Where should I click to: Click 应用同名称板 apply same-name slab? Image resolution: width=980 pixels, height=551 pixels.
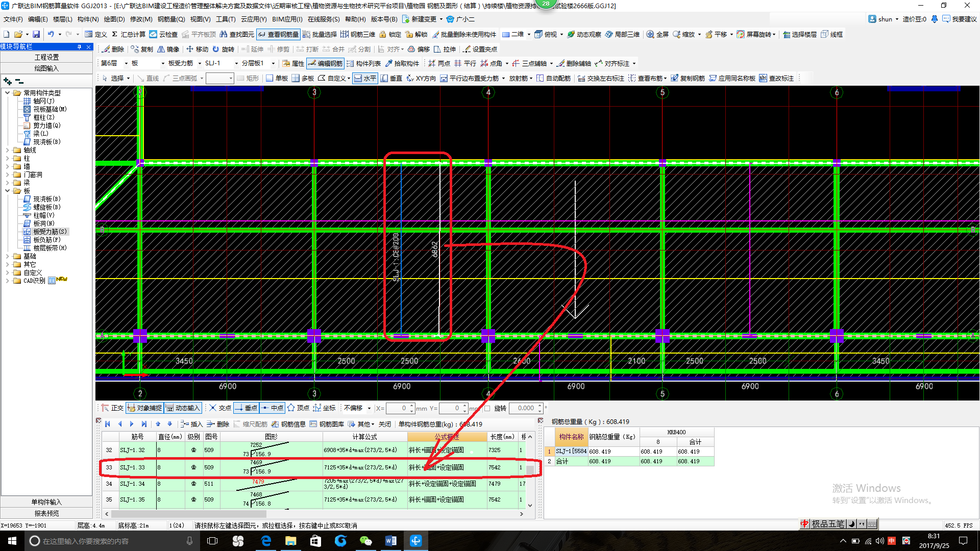click(x=732, y=78)
